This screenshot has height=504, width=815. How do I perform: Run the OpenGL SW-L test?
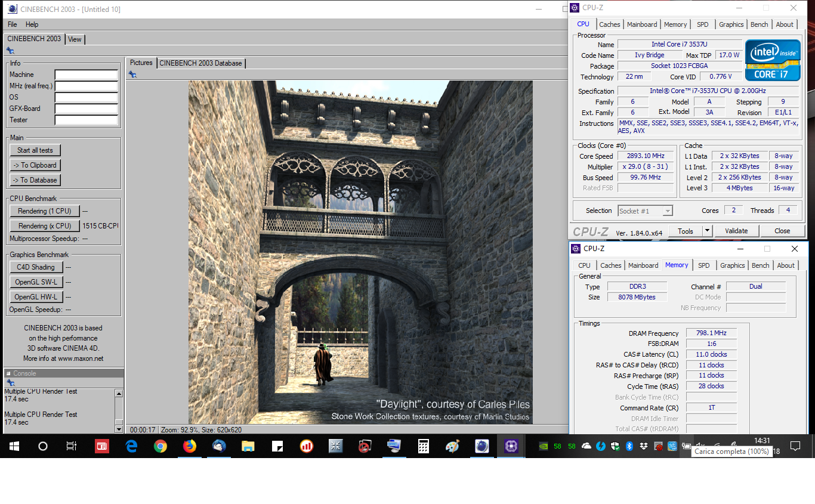36,282
